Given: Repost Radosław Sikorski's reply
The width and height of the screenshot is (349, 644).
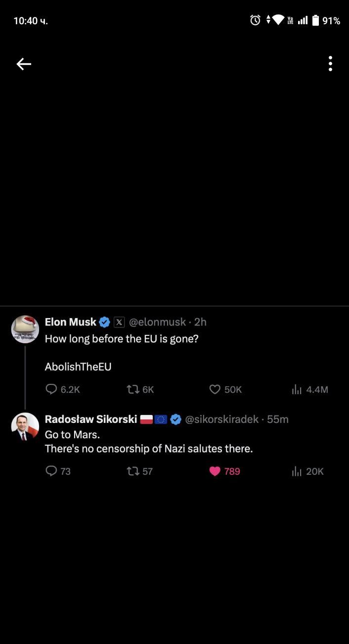Looking at the screenshot, I should pos(133,471).
